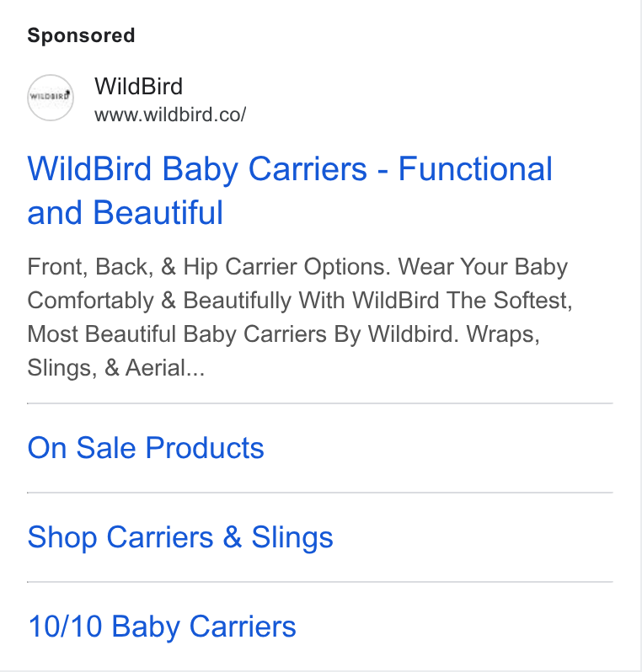Click the Sponsored label
The width and height of the screenshot is (642, 672).
coord(81,35)
